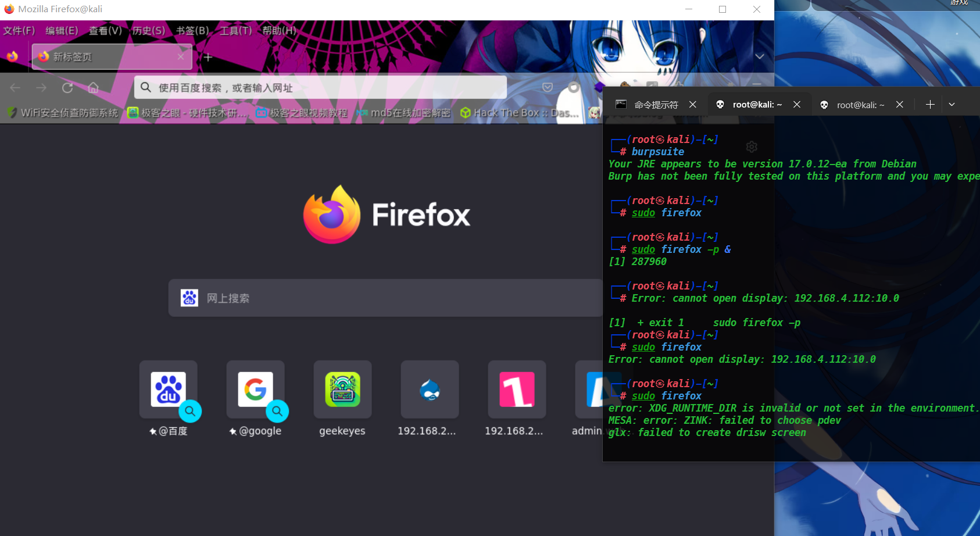This screenshot has width=980, height=536.
Task: Open the md5在线加密解密 bookmark
Action: [403, 113]
